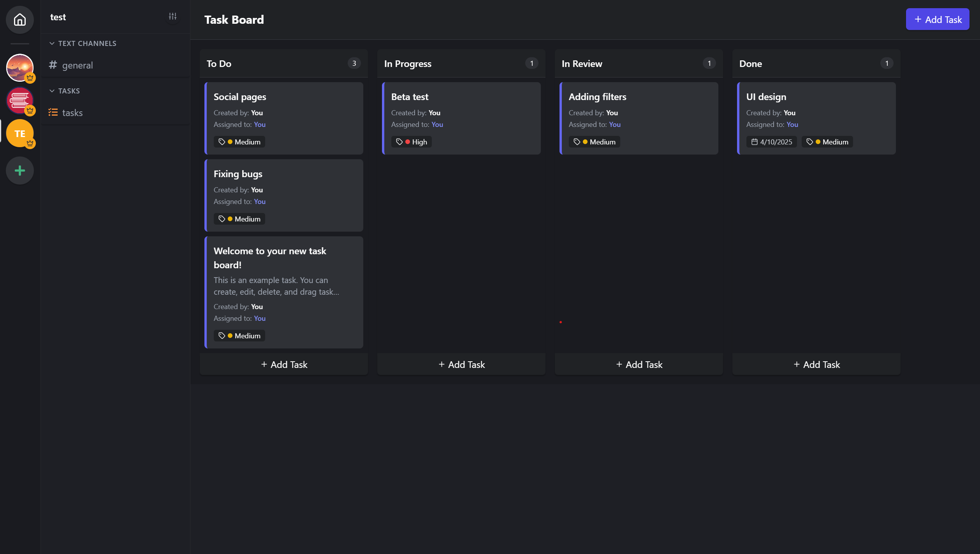Viewport: 980px width, 554px height.
Task: Click the checklist icon beside tasks channel
Action: pos(53,113)
